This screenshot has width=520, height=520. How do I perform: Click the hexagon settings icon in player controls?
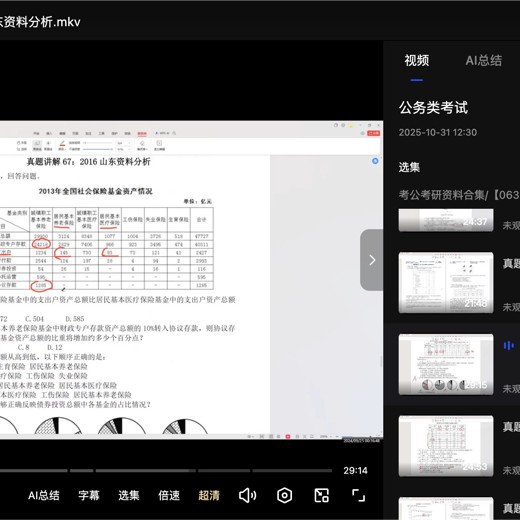[x=284, y=496]
